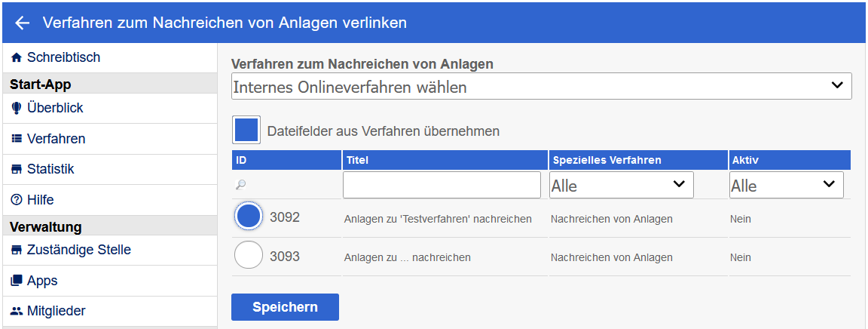Expand the Aktiv filter dropdown
Image resolution: width=868 pixels, height=329 pixels.
click(x=786, y=185)
